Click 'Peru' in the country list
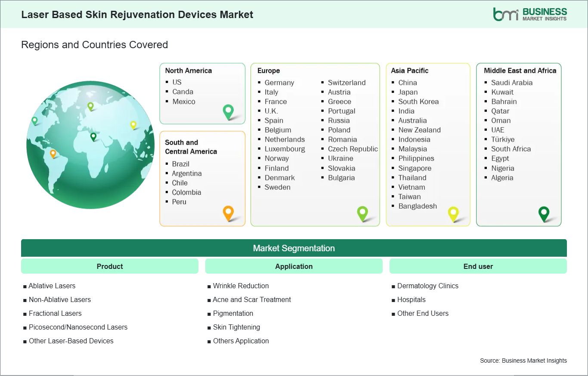The width and height of the screenshot is (588, 376). click(x=179, y=202)
